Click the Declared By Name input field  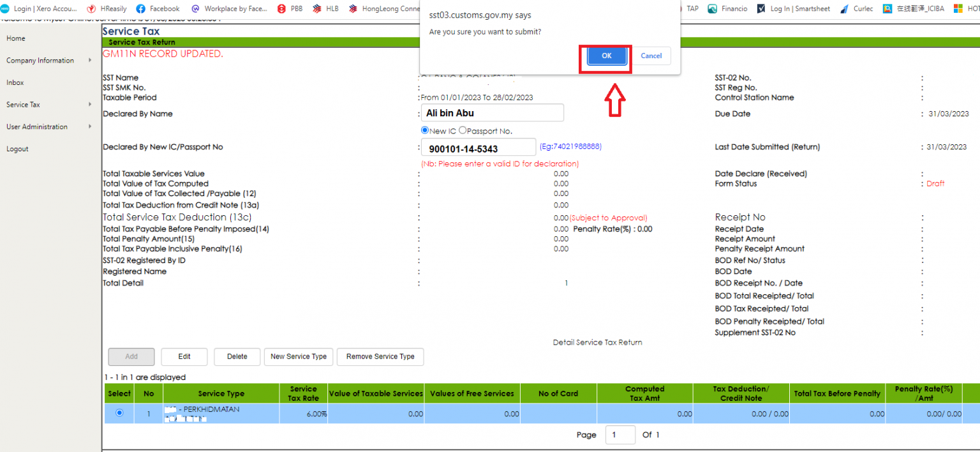[x=492, y=113]
